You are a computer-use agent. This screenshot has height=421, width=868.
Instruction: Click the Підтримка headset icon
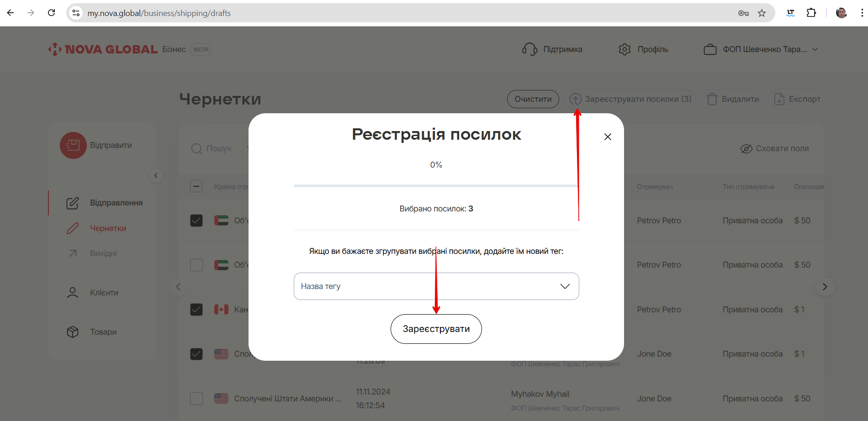click(529, 49)
